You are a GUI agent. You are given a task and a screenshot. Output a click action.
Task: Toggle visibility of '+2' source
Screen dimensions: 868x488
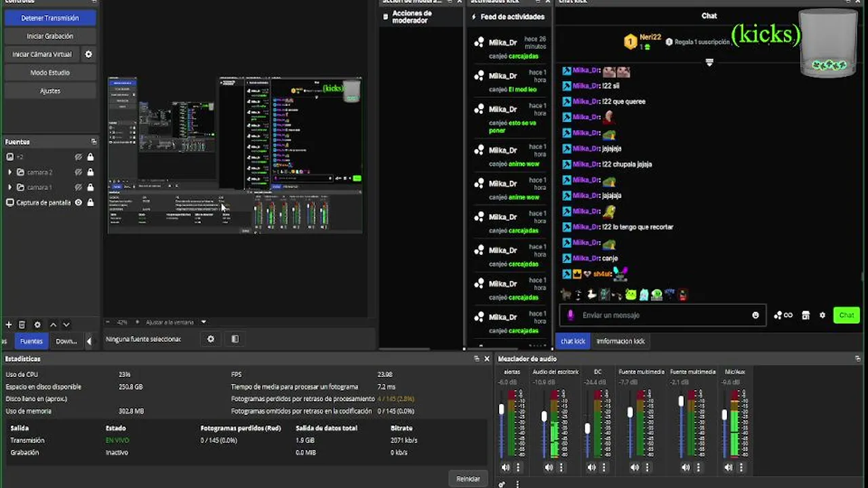coord(79,157)
